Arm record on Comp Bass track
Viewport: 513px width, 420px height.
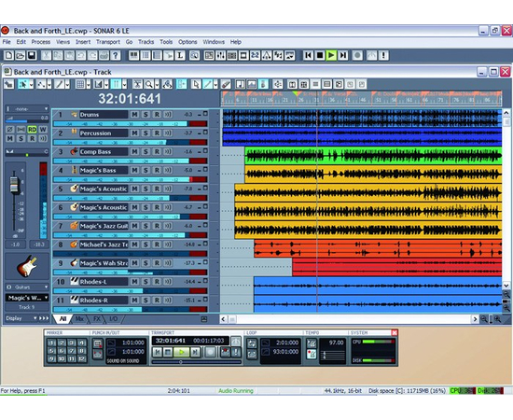click(x=157, y=151)
